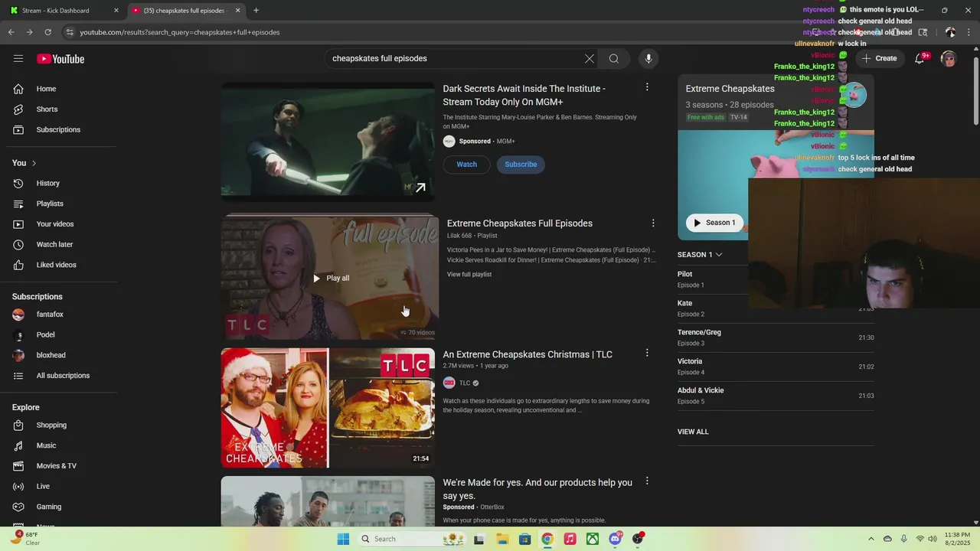The height and width of the screenshot is (551, 980).
Task: Open the three-dot menu of the OtterBox ad
Action: pyautogui.click(x=647, y=481)
